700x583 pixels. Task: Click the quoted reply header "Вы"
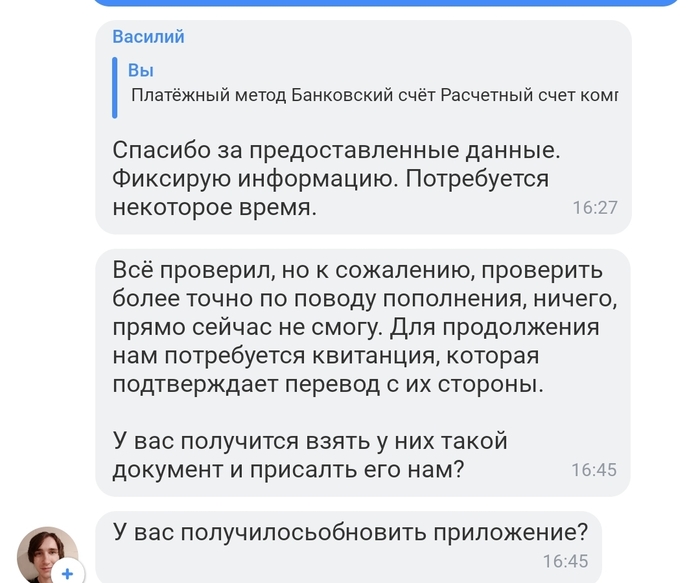(140, 70)
